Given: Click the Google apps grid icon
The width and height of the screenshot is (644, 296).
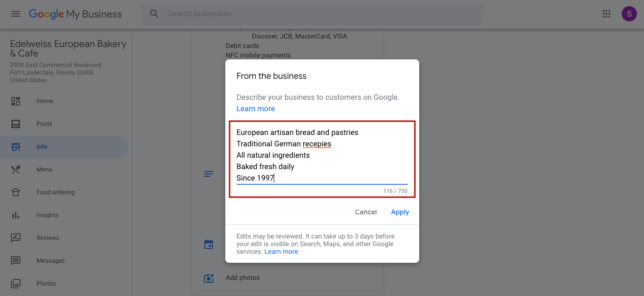Looking at the screenshot, I should [x=606, y=14].
